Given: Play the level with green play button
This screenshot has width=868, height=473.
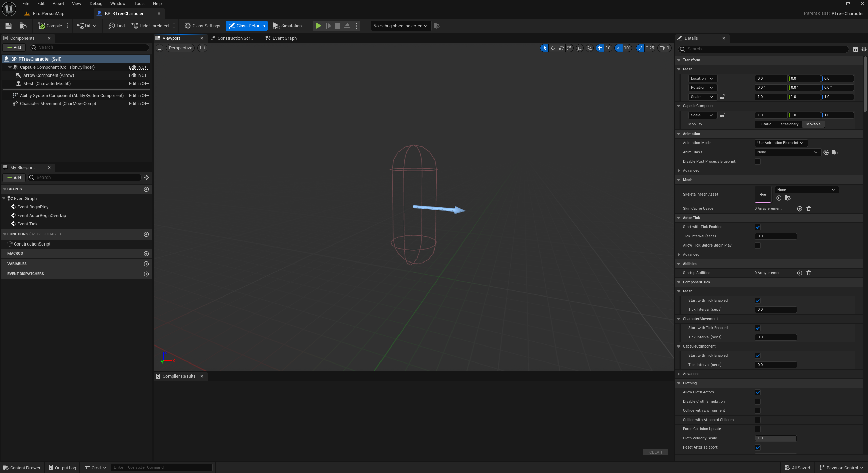Looking at the screenshot, I should [318, 26].
